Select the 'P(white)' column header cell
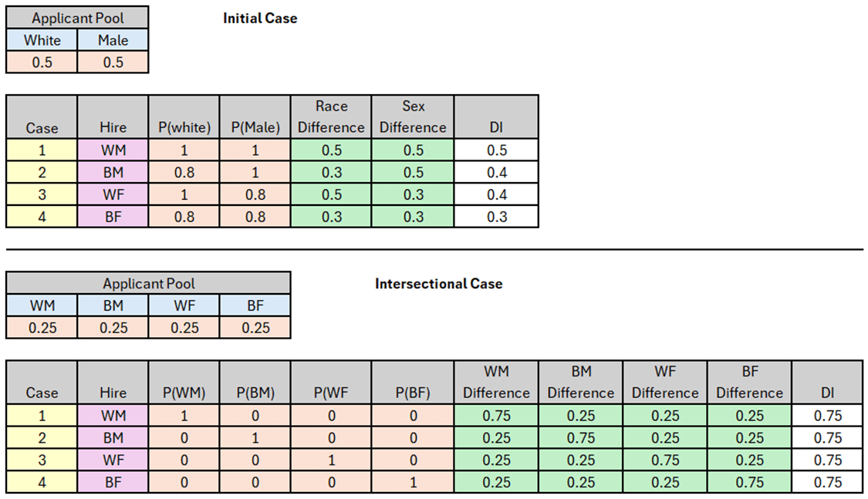The image size is (868, 499). (x=184, y=127)
